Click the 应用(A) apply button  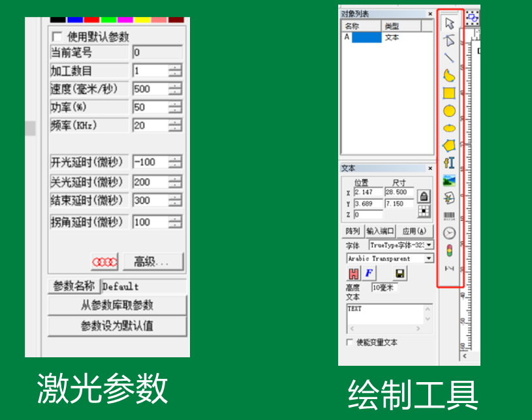[x=415, y=231]
